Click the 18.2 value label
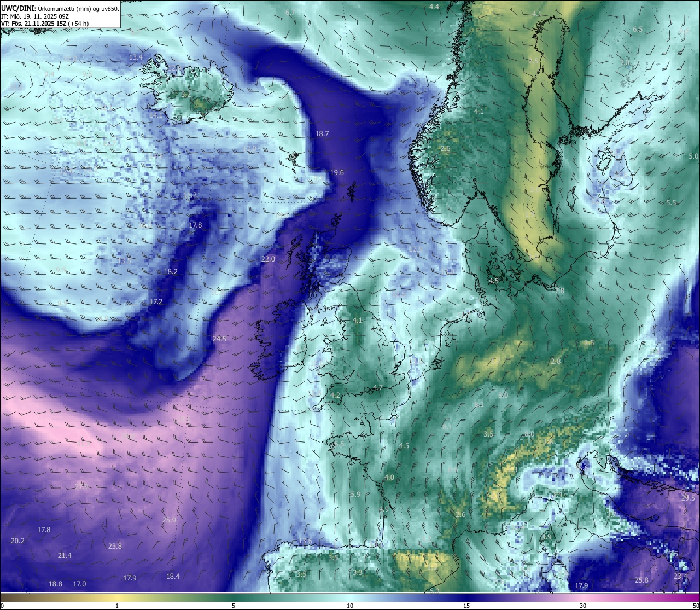The width and height of the screenshot is (700, 610). click(171, 272)
